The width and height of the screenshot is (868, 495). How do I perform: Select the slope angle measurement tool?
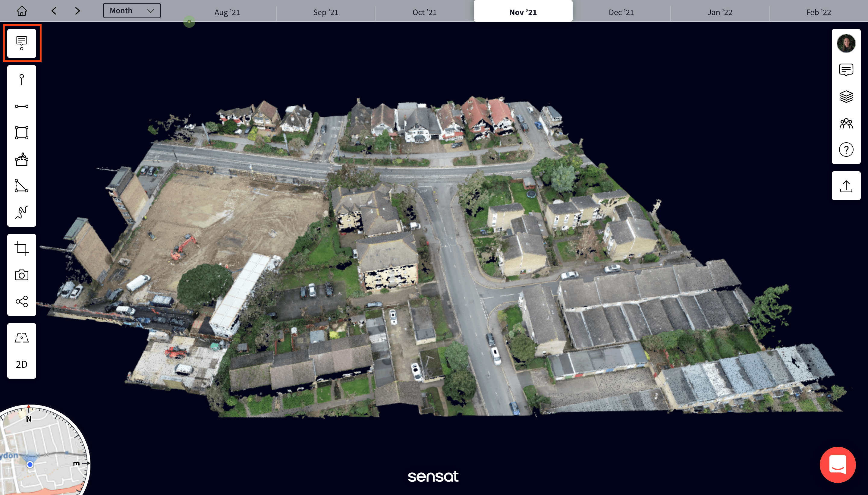[x=21, y=186]
